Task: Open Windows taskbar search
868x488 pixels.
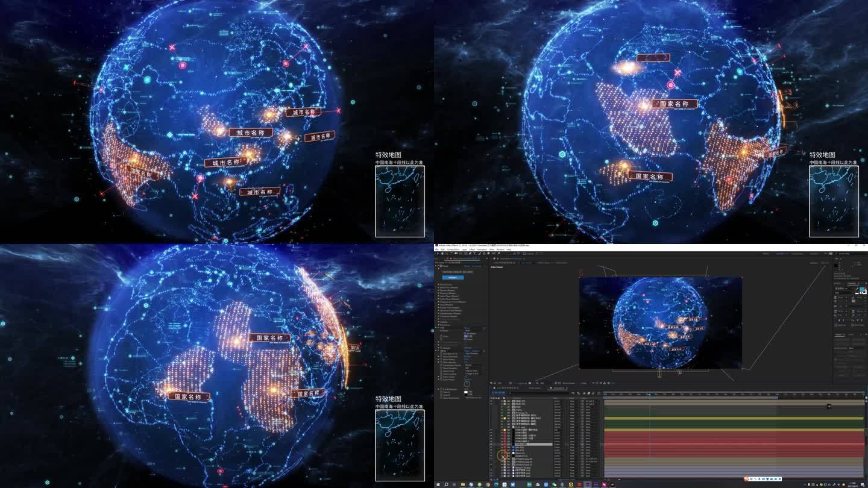Action: (446, 484)
